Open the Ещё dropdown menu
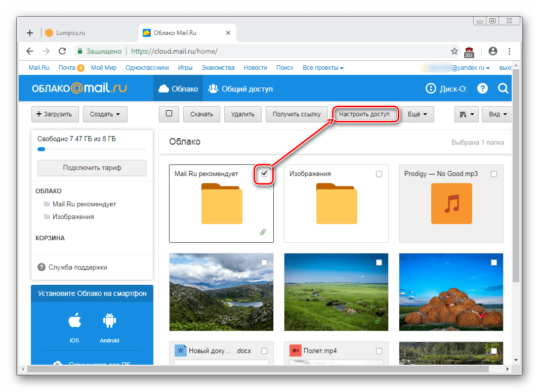 (x=417, y=114)
